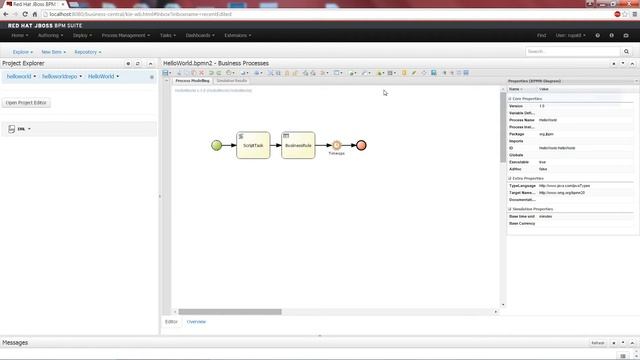Screen dimensions: 640x360
Task: Click the Undo arrow icon in the toolbar
Action: point(211,73)
